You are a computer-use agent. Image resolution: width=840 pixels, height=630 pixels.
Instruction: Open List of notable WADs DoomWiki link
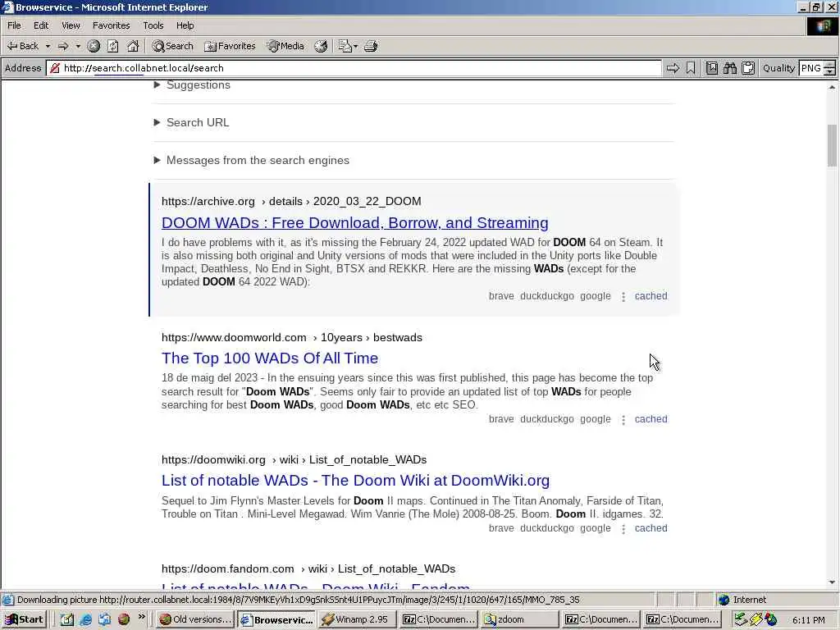pos(356,481)
